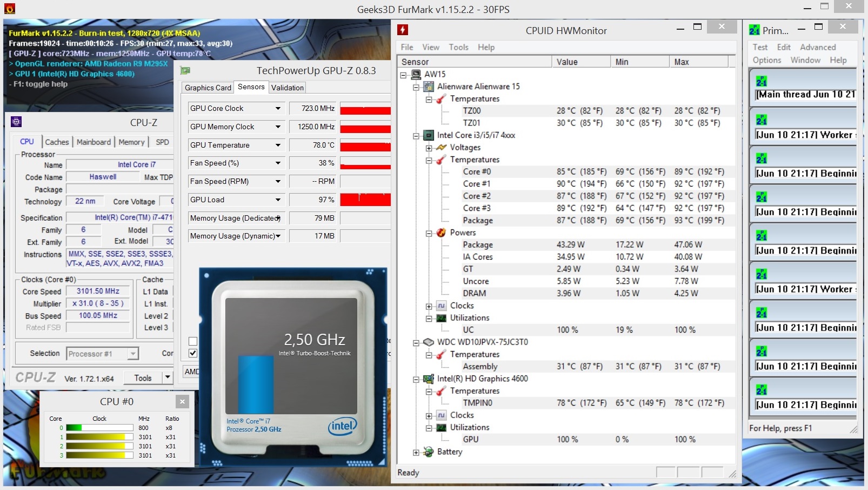
Task: Switch to the Mainboard tab in CPU-Z
Action: [94, 142]
